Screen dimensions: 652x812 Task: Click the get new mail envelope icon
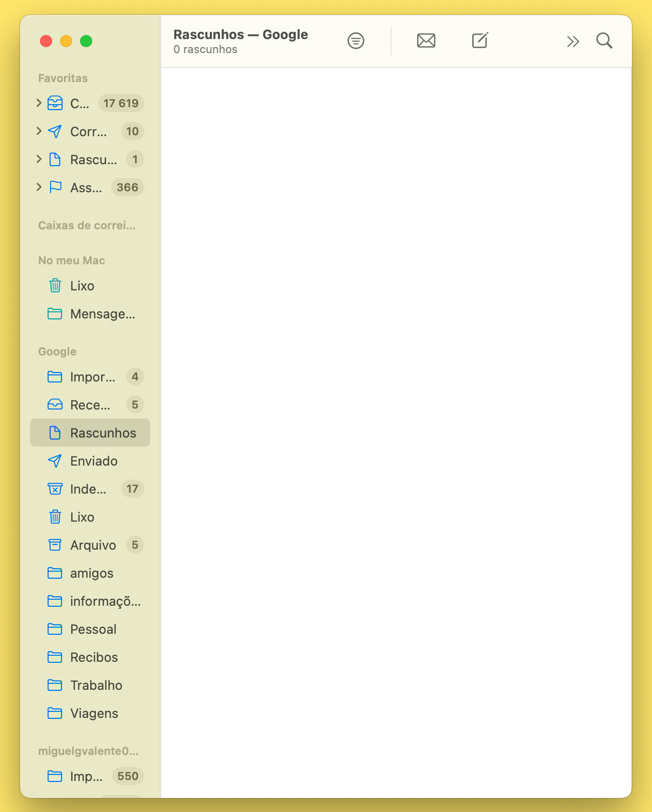pyautogui.click(x=426, y=41)
